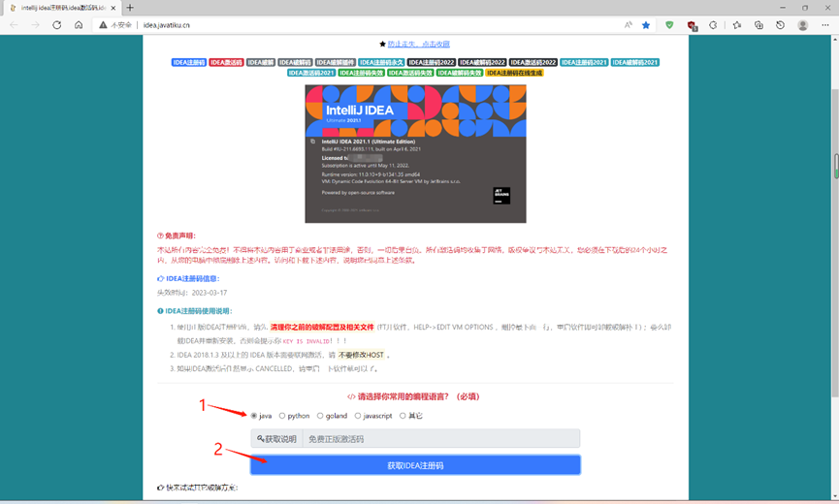This screenshot has height=504, width=839.
Task: Select the 其它 radio button
Action: pyautogui.click(x=403, y=416)
